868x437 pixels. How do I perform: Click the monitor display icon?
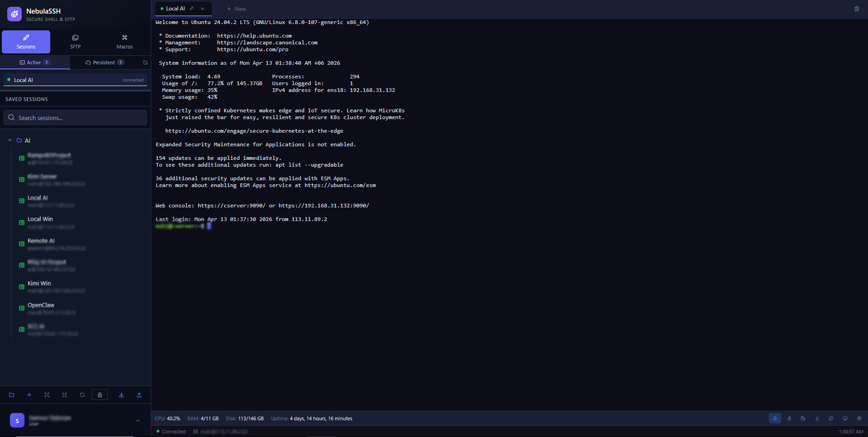[845, 418]
